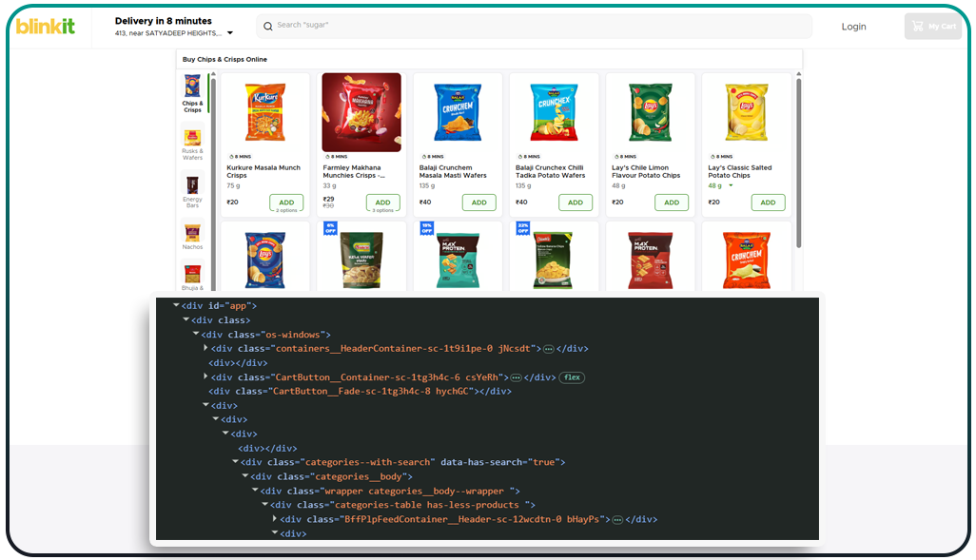Screen dimensions: 976x560
Task: Add Balaji Crunchem Masala Masti Wafers to cart
Action: tap(479, 202)
